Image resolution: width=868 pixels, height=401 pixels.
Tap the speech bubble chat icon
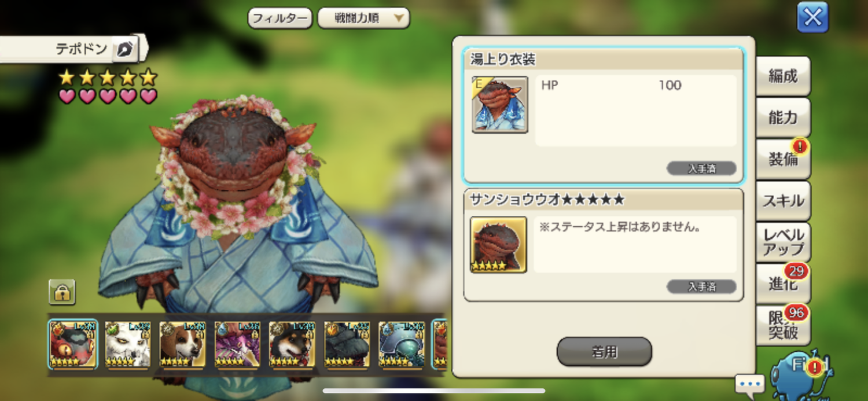click(750, 384)
